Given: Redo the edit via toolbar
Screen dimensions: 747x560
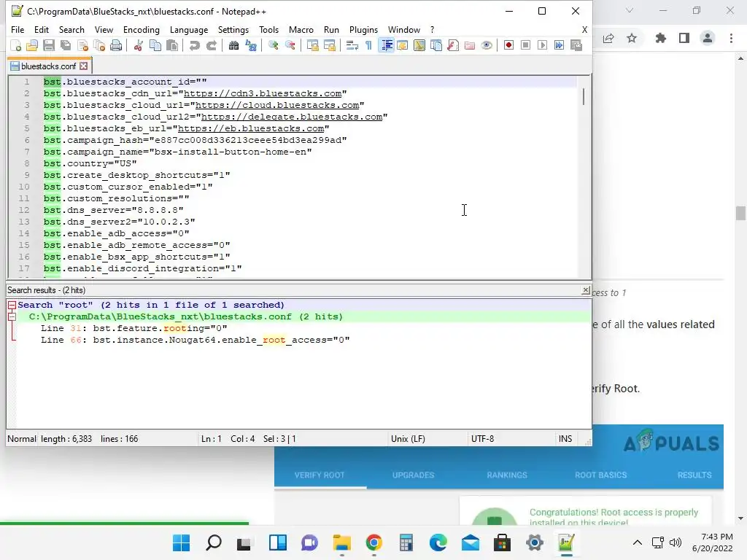Looking at the screenshot, I should pyautogui.click(x=212, y=45).
